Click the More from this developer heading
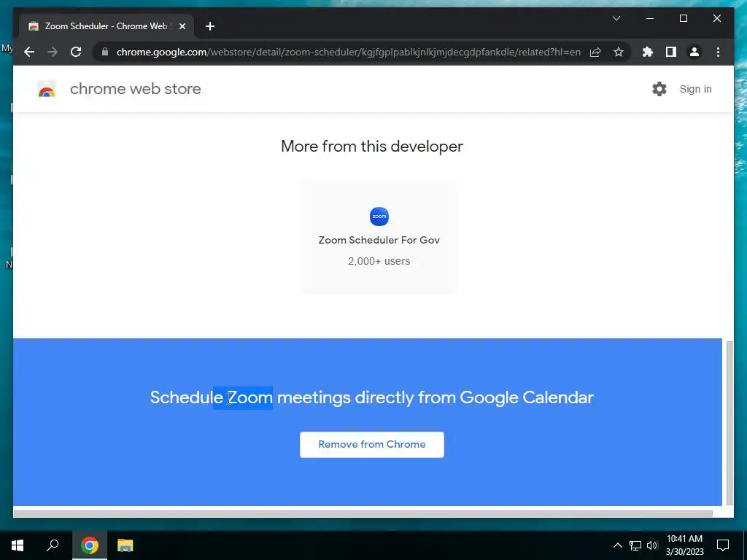 [372, 146]
